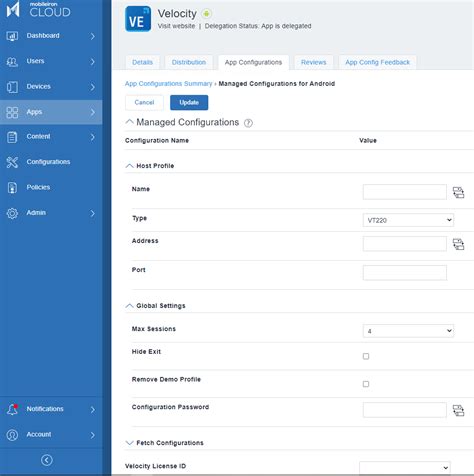Viewport: 474px width, 476px height.
Task: Open Devices in the sidebar
Action: click(x=51, y=87)
